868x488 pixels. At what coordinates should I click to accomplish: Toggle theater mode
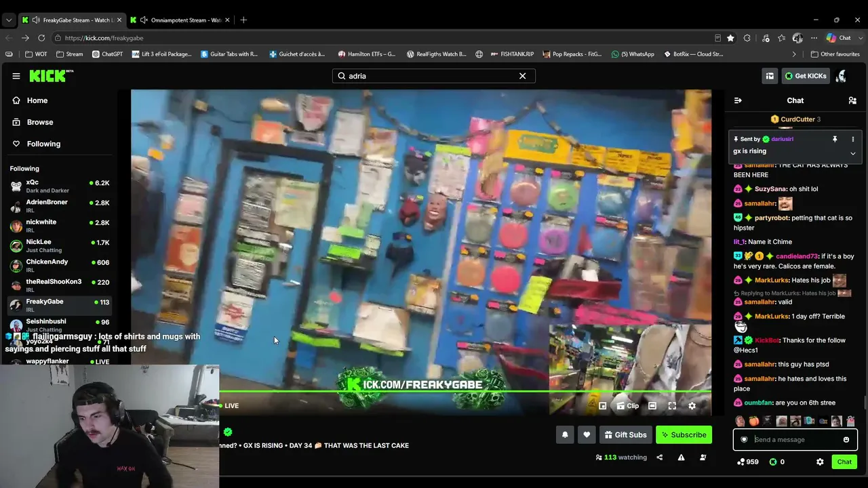(652, 406)
